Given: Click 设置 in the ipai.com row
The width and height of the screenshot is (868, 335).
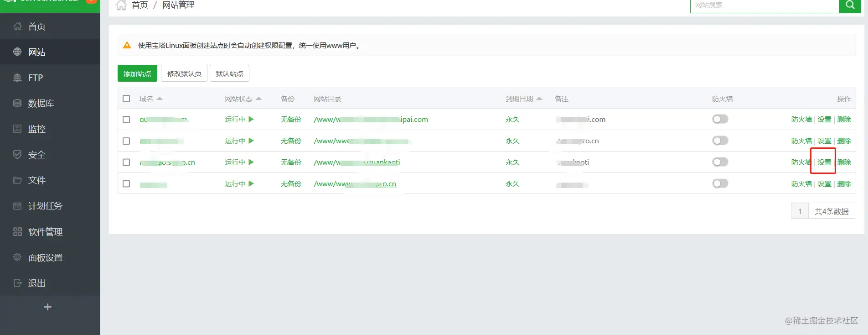Looking at the screenshot, I should (x=824, y=119).
